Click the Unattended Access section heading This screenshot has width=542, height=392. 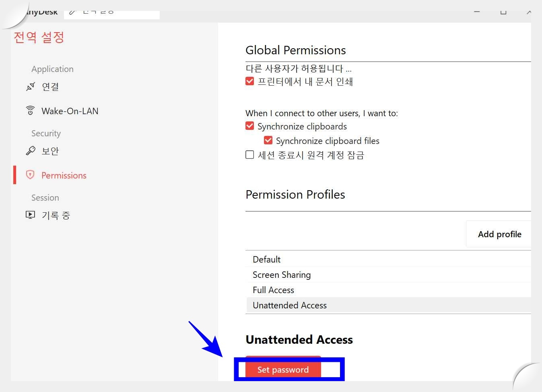299,340
